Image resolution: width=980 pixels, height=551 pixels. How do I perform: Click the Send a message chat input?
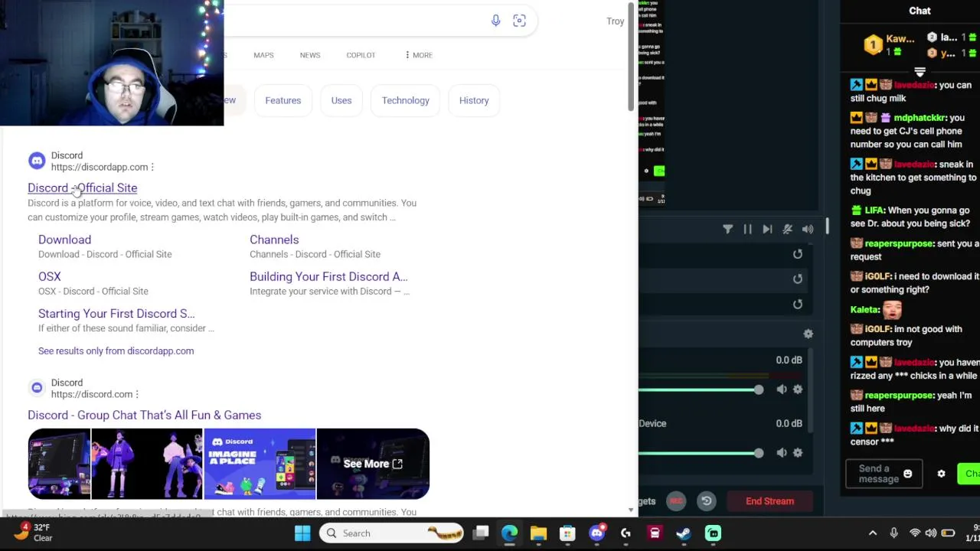[x=884, y=474]
